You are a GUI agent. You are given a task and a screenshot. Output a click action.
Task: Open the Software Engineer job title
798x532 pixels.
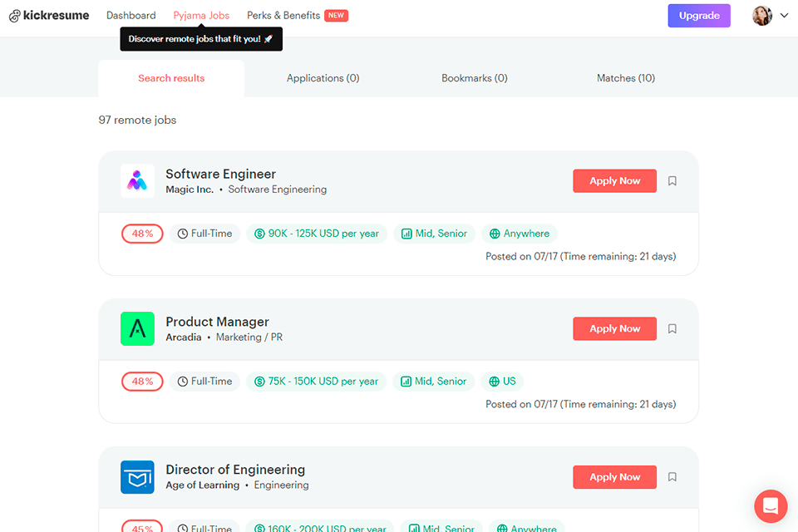point(220,174)
